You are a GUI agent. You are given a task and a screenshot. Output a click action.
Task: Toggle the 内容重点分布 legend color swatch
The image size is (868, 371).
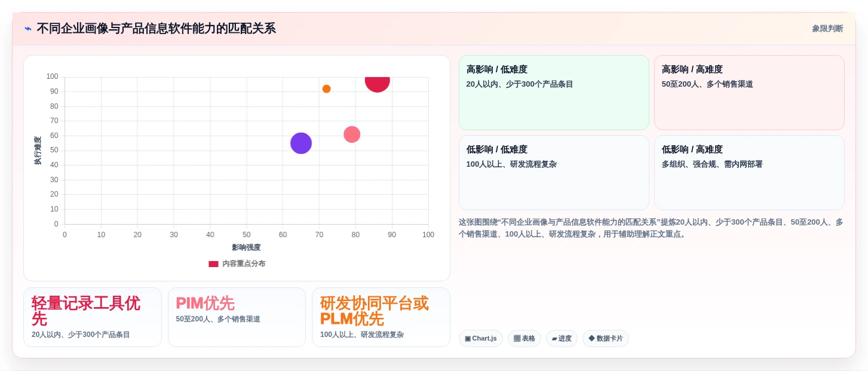213,263
